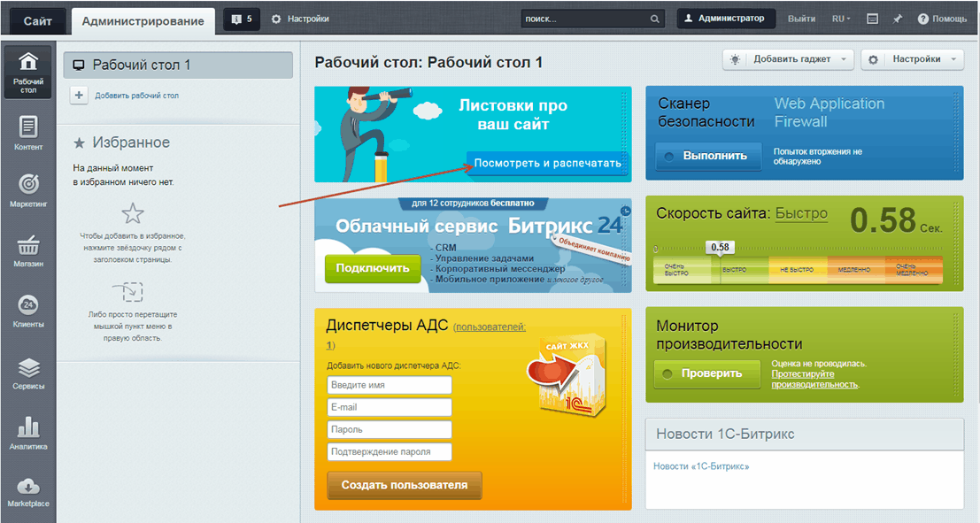
Task: Open the desktop Настройки dropdown button
Action: [x=912, y=59]
